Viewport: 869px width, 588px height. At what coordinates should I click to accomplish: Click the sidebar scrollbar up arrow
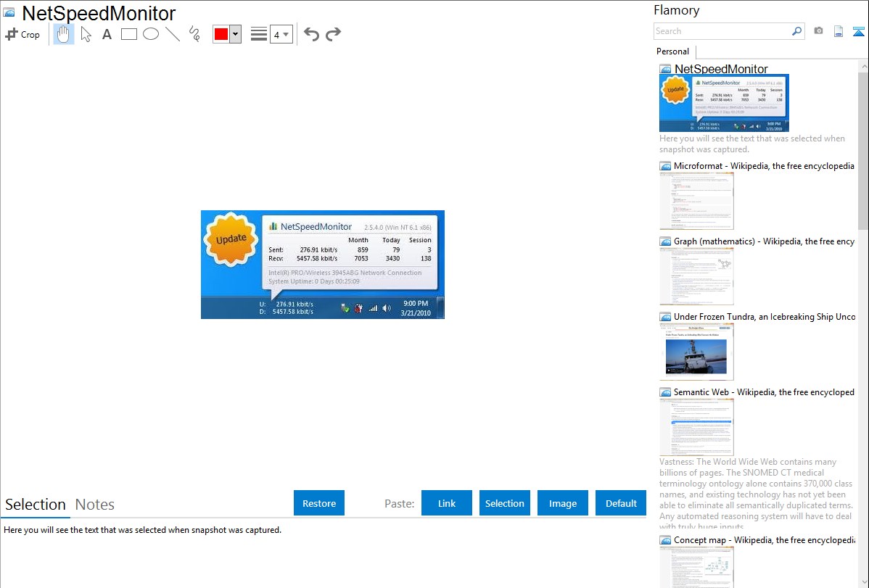click(x=863, y=67)
